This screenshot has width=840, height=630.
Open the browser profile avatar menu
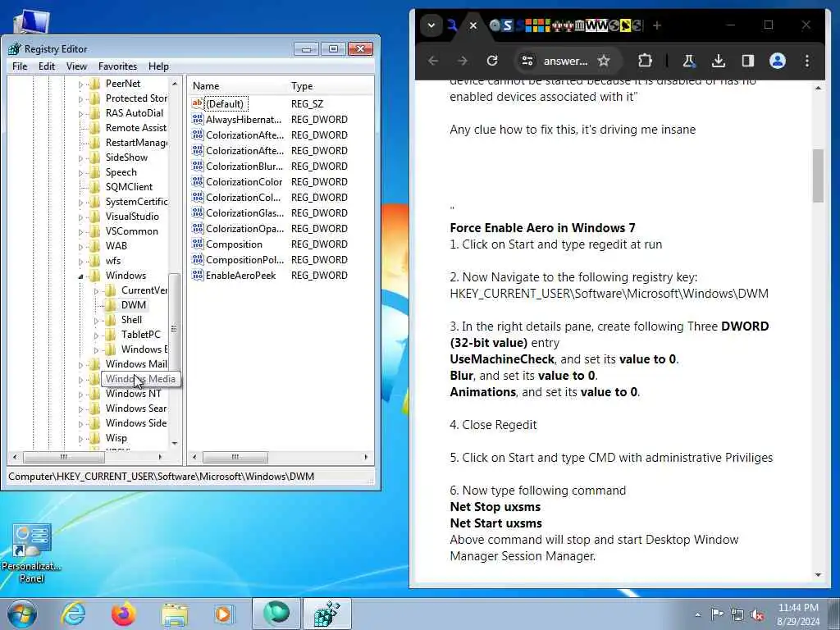778,61
